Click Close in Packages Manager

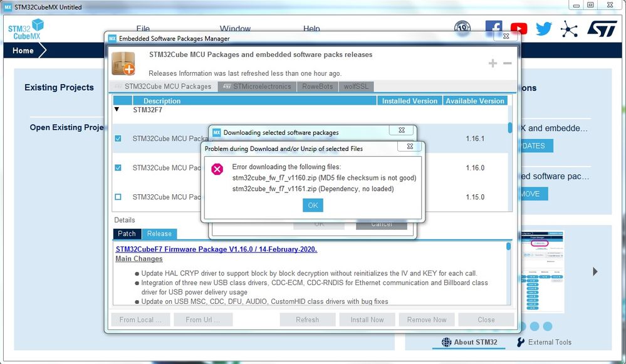[x=486, y=320]
